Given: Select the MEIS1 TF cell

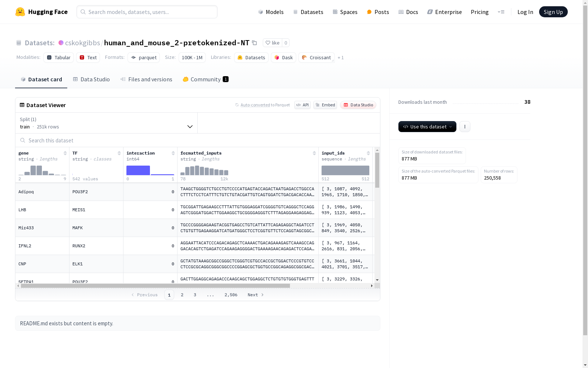Looking at the screenshot, I should tap(96, 210).
